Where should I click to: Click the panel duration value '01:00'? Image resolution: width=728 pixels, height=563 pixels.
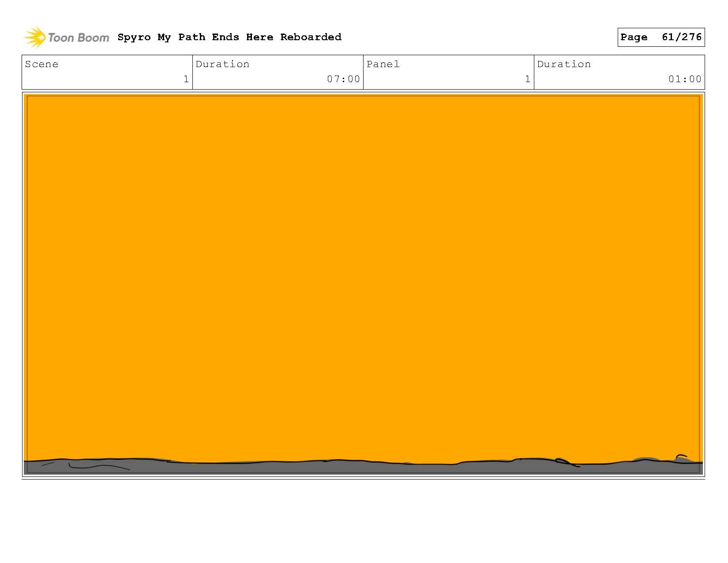[685, 79]
